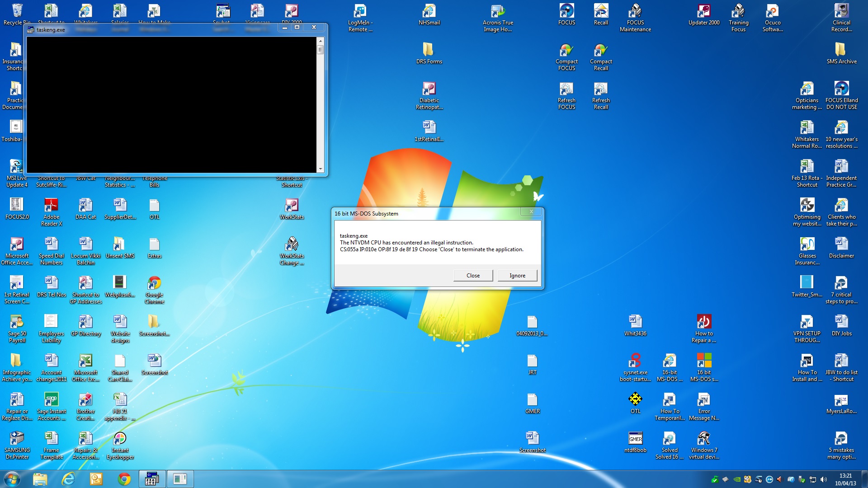Select the Google Chrome desktop icon
The width and height of the screenshot is (868, 488).
pyautogui.click(x=154, y=290)
